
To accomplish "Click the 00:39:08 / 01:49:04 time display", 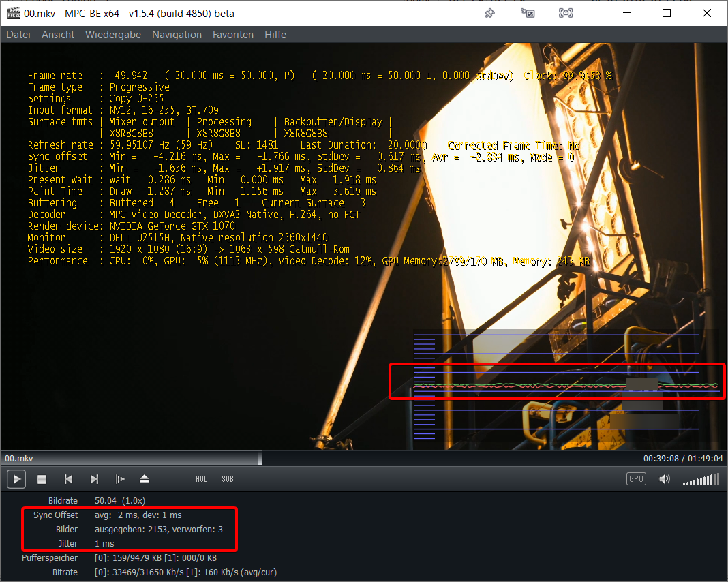I will (683, 459).
